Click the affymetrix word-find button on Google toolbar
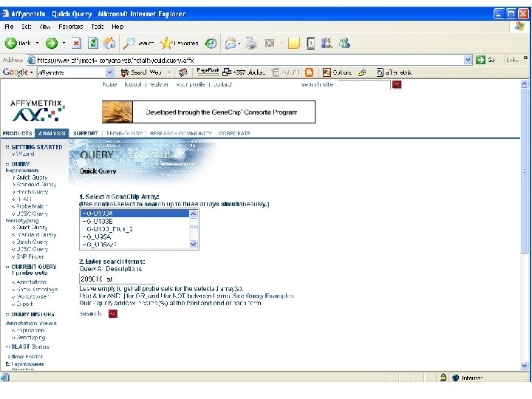The image size is (532, 399). click(x=395, y=72)
